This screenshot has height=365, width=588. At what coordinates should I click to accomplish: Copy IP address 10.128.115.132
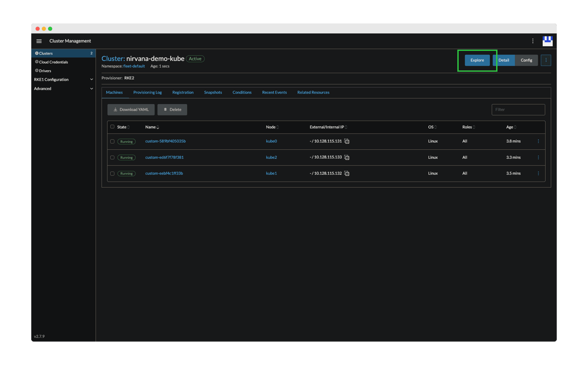[x=347, y=174]
